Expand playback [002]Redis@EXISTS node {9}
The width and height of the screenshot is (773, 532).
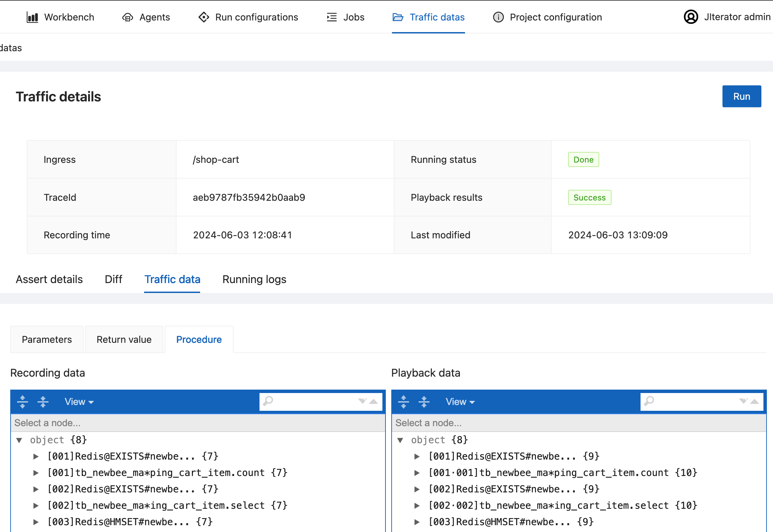(x=417, y=489)
